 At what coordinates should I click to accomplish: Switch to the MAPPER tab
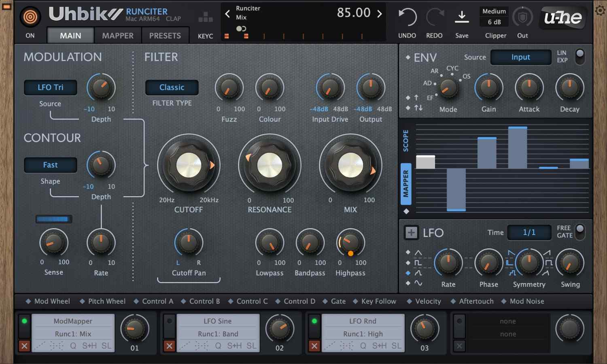coord(117,36)
